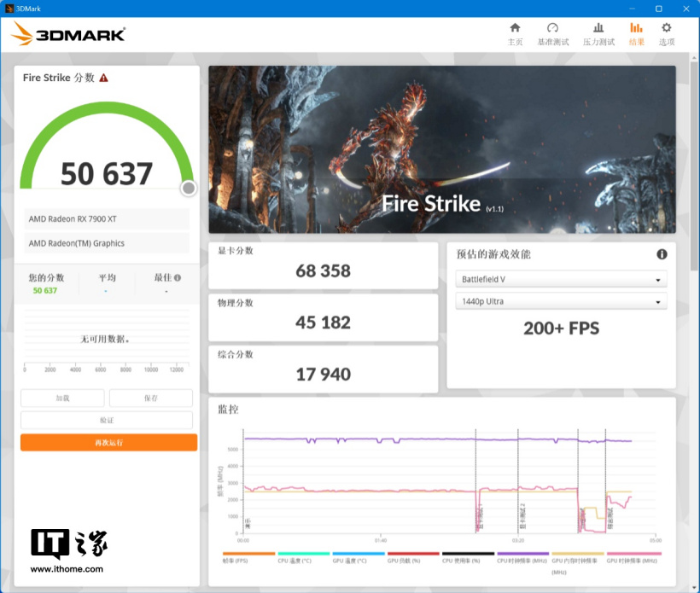The width and height of the screenshot is (700, 593).
Task: Click the Fire Strike banner image
Action: [x=441, y=149]
